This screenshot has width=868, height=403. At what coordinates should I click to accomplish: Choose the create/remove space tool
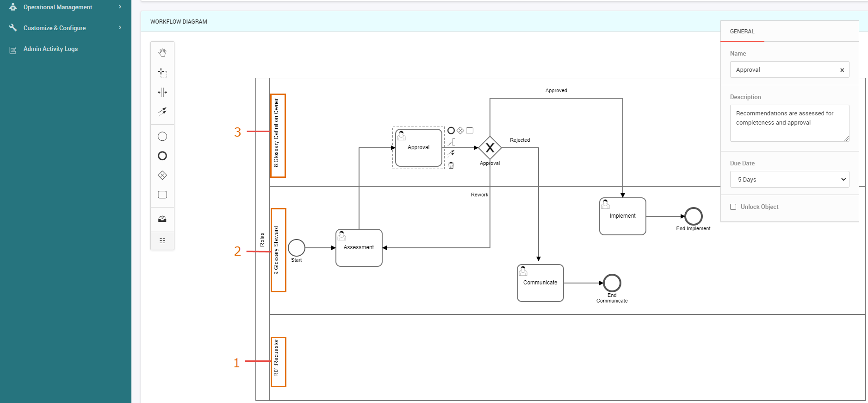point(162,92)
